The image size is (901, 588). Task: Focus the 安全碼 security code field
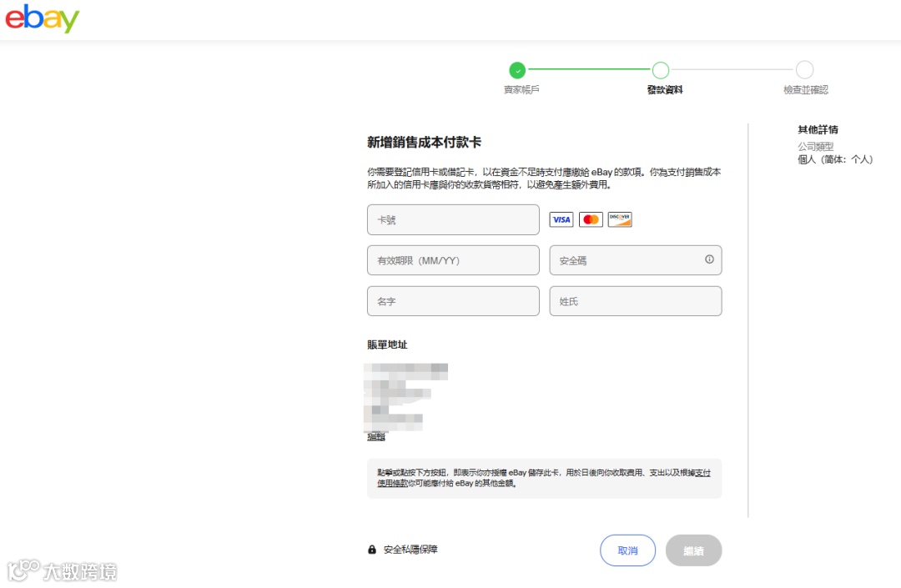[636, 260]
